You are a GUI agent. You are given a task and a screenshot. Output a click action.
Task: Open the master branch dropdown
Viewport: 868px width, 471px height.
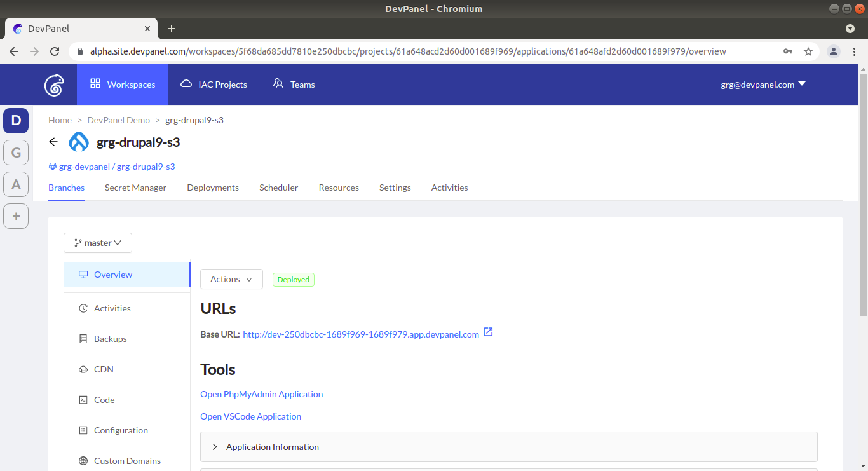pos(98,243)
